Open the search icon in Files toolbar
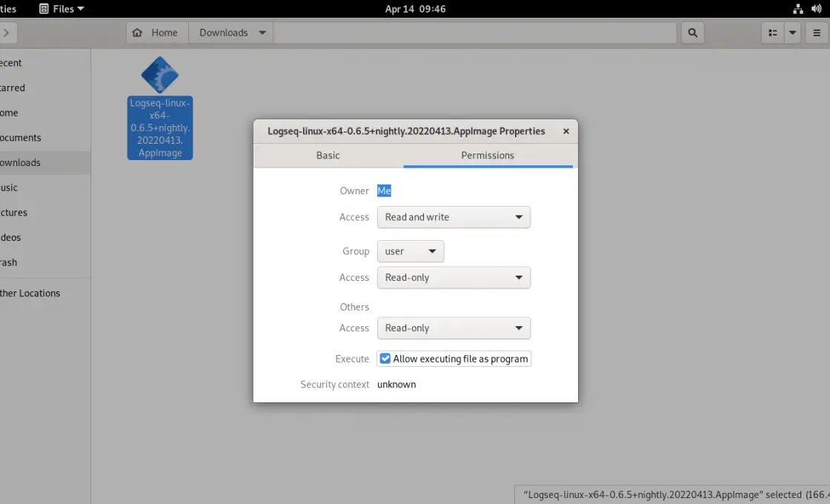 point(692,33)
